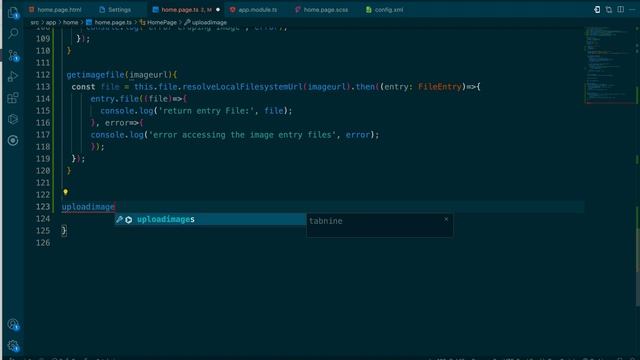Click 'error accessing the image entry files' string
The image size is (640, 360).
(x=242, y=135)
